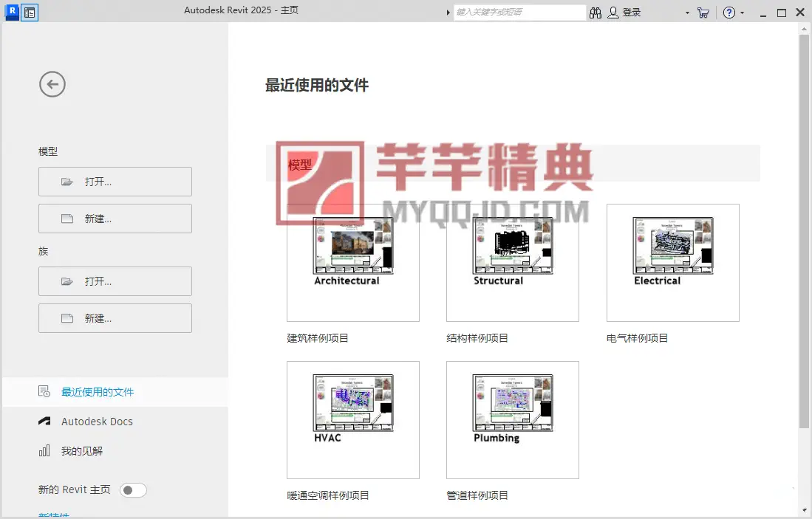Viewport: 812px width, 519px height.
Task: Sign in using the 登录 user button
Action: pyautogui.click(x=624, y=13)
